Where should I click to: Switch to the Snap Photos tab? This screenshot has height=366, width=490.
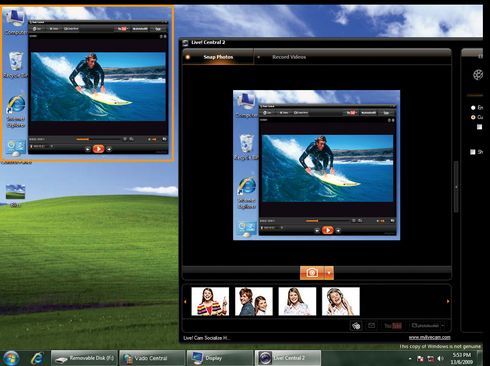click(218, 57)
